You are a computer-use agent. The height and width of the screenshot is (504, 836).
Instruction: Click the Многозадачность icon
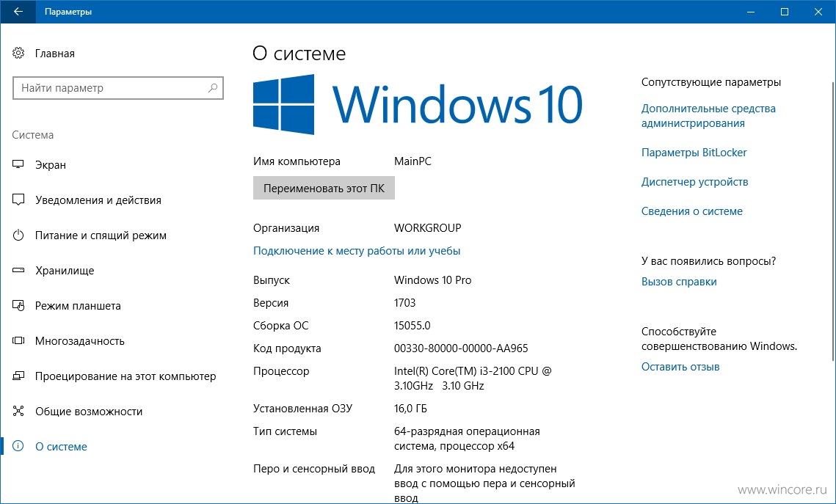click(x=18, y=341)
